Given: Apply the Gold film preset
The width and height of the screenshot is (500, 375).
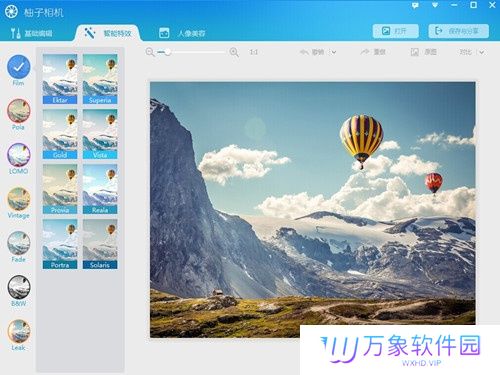Looking at the screenshot, I should point(60,134).
